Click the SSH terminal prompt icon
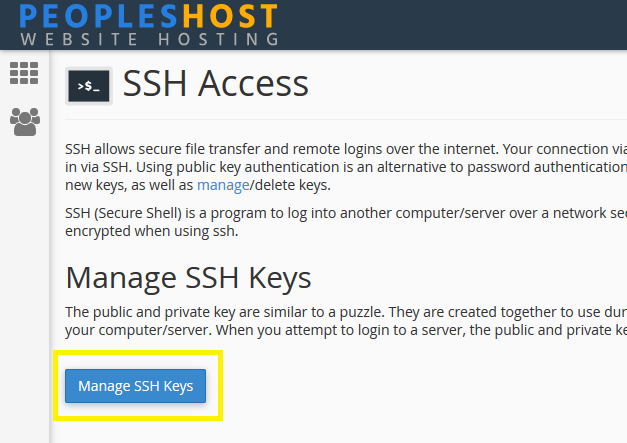The width and height of the screenshot is (627, 443). coord(89,86)
